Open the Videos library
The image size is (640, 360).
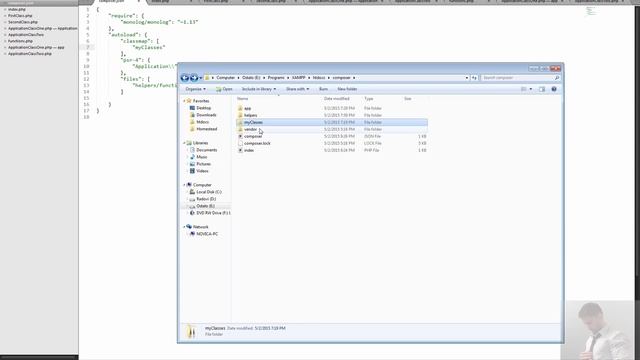202,171
